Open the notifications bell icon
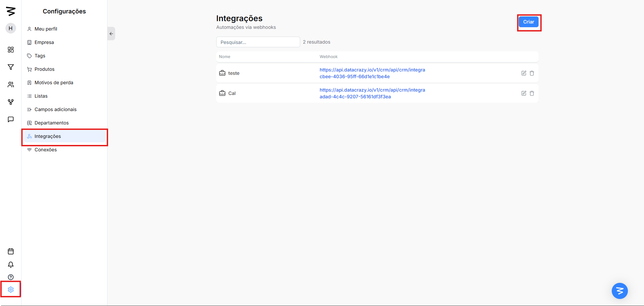The width and height of the screenshot is (644, 306). 11,265
